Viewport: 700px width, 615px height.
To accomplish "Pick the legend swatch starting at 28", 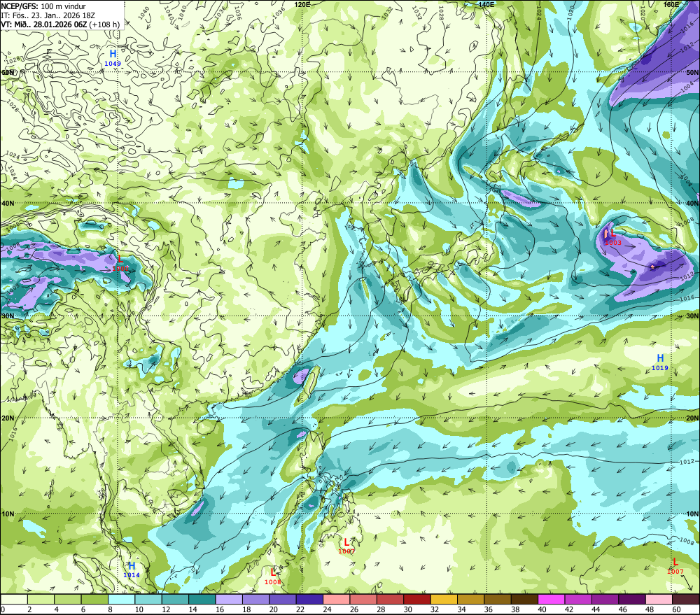I will click(x=390, y=599).
